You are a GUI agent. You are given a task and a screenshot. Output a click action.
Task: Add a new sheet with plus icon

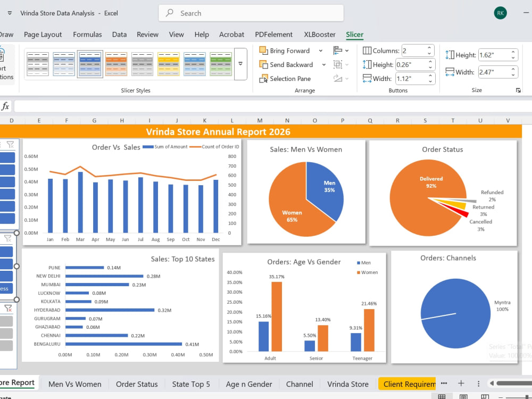point(461,384)
